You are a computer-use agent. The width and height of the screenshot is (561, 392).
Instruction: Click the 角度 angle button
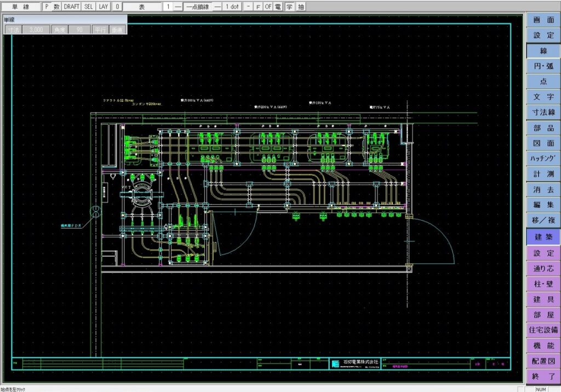pyautogui.click(x=60, y=30)
